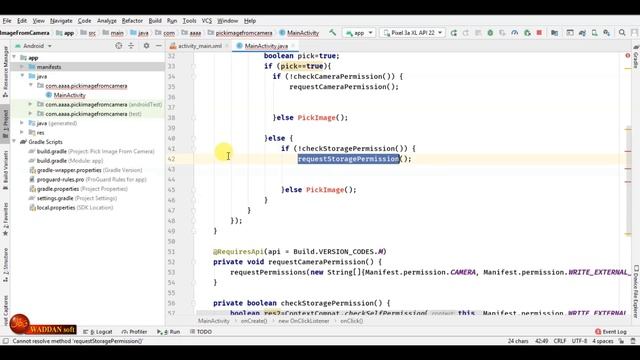Expand the androidTest package node
Viewport: 640px width, 360px height.
point(31,104)
